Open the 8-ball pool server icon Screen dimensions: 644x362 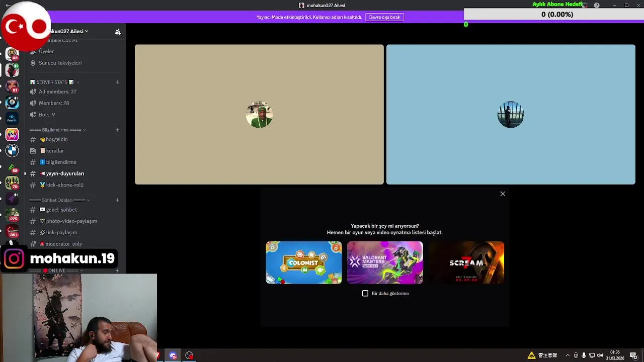pyautogui.click(x=12, y=103)
